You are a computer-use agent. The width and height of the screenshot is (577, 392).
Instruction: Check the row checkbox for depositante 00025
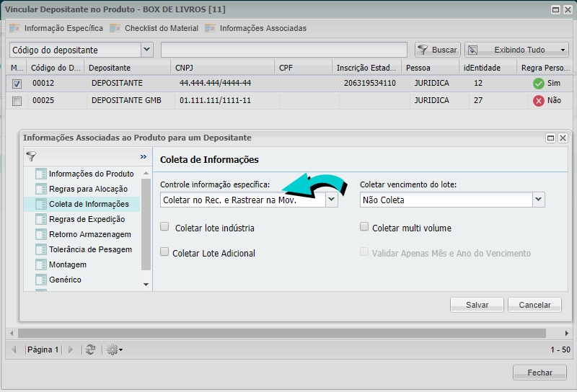click(17, 101)
